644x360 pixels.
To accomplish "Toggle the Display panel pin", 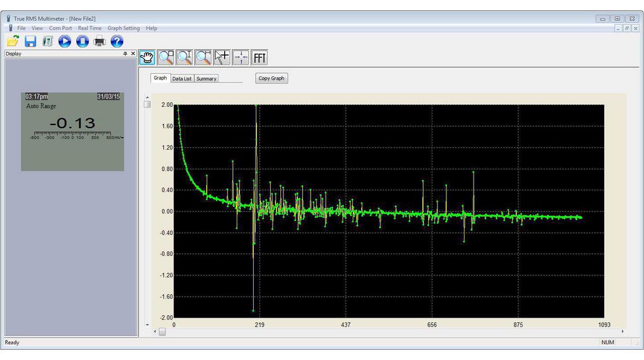I will pyautogui.click(x=125, y=54).
